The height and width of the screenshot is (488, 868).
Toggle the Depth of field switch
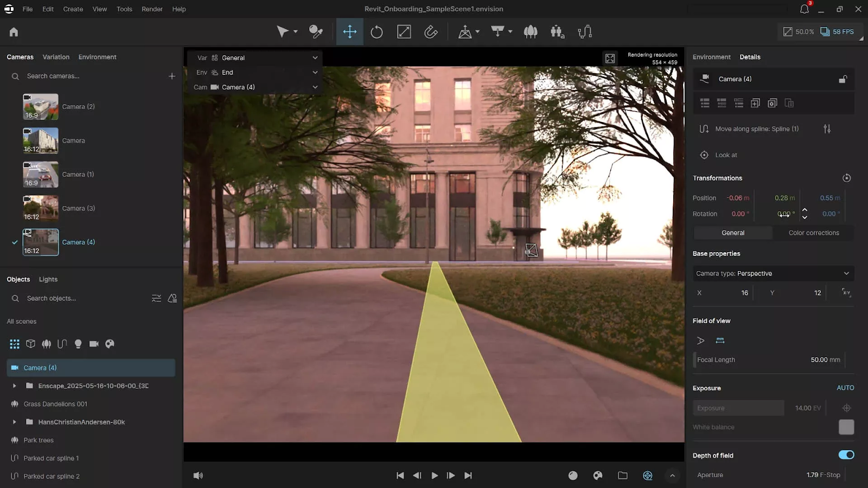click(846, 455)
